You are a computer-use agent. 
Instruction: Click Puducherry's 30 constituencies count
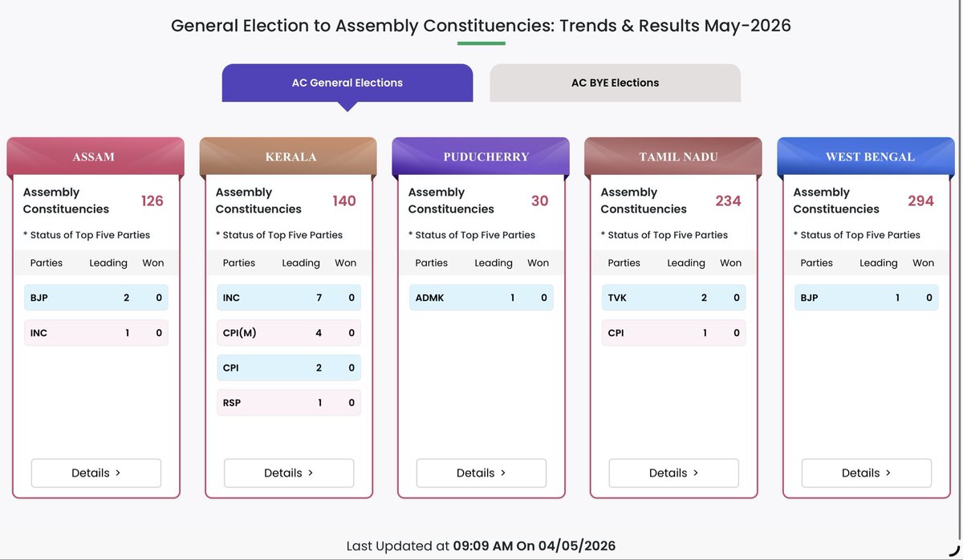[x=540, y=201]
